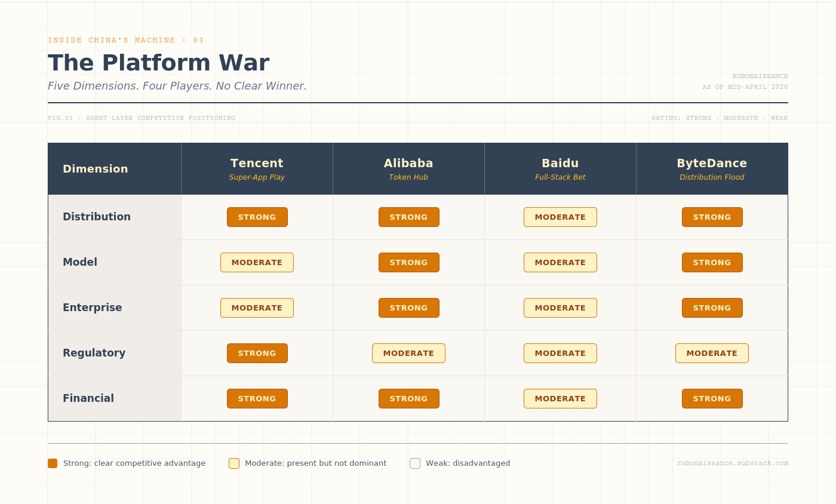Click Tencent's Model MODERATE badge
Viewport: 836px width, 504px height.
[x=257, y=262]
